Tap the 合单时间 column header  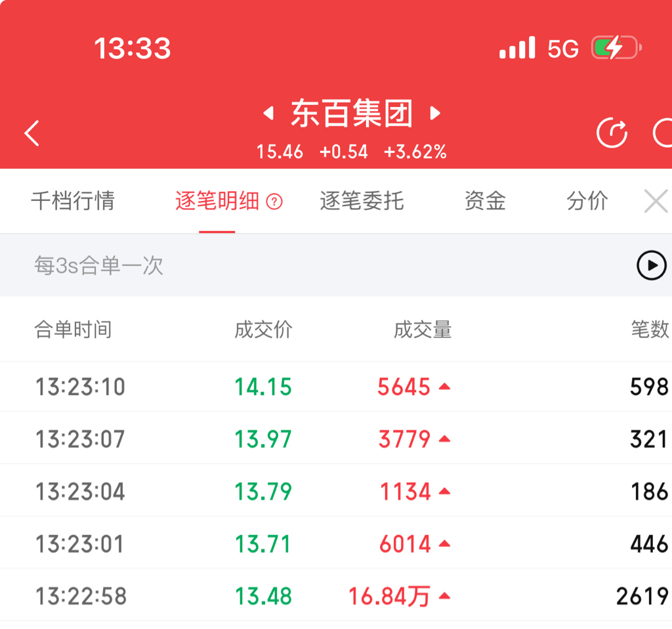pyautogui.click(x=73, y=330)
